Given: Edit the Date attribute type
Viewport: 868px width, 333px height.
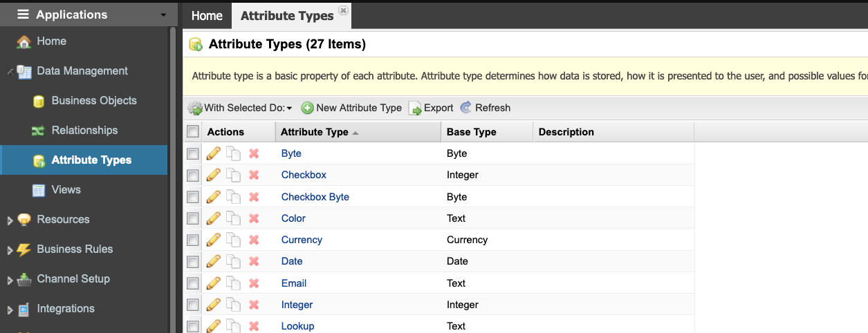Looking at the screenshot, I should tap(214, 261).
